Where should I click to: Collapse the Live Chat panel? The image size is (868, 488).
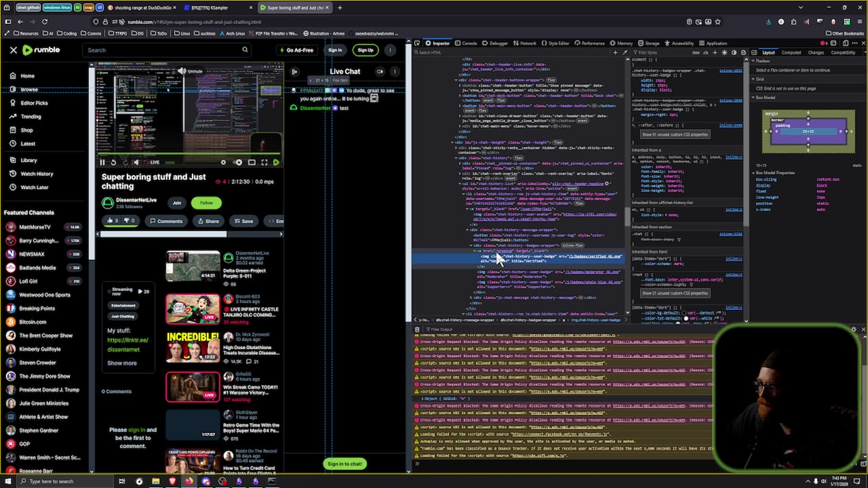(294, 71)
